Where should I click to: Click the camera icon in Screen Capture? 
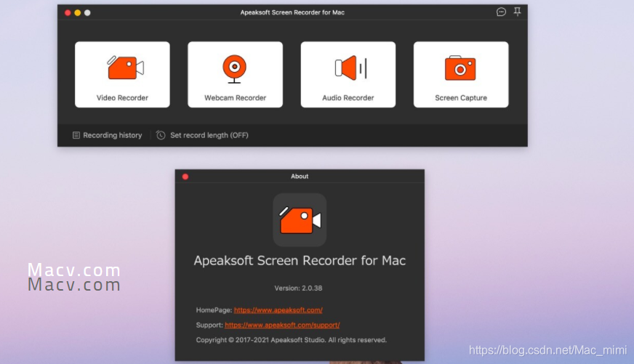coord(460,68)
